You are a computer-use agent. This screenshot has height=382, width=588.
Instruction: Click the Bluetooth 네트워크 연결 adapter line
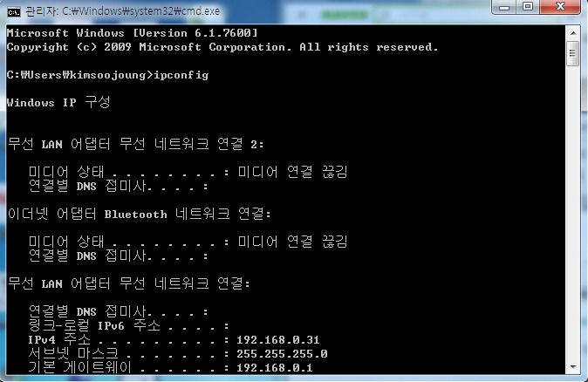tap(140, 214)
